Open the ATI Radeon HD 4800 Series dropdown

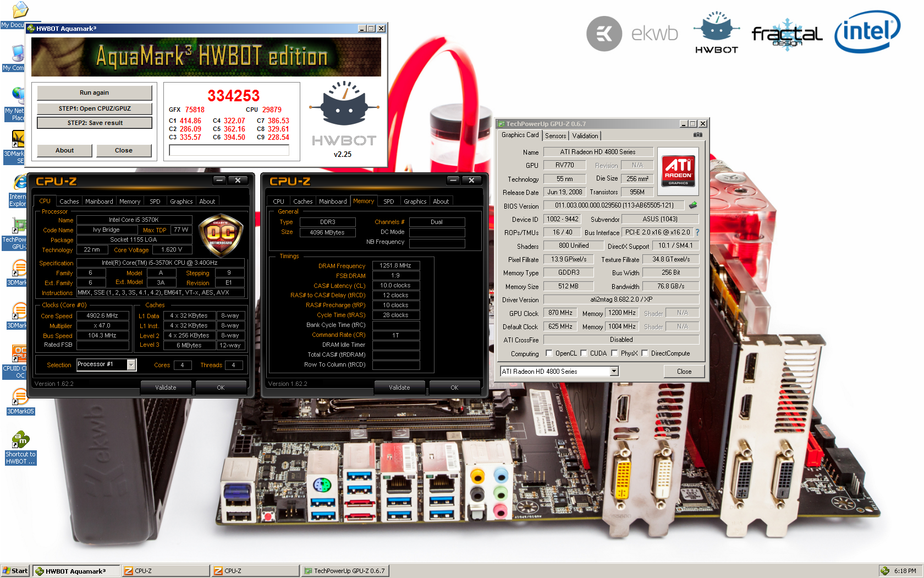tap(614, 372)
